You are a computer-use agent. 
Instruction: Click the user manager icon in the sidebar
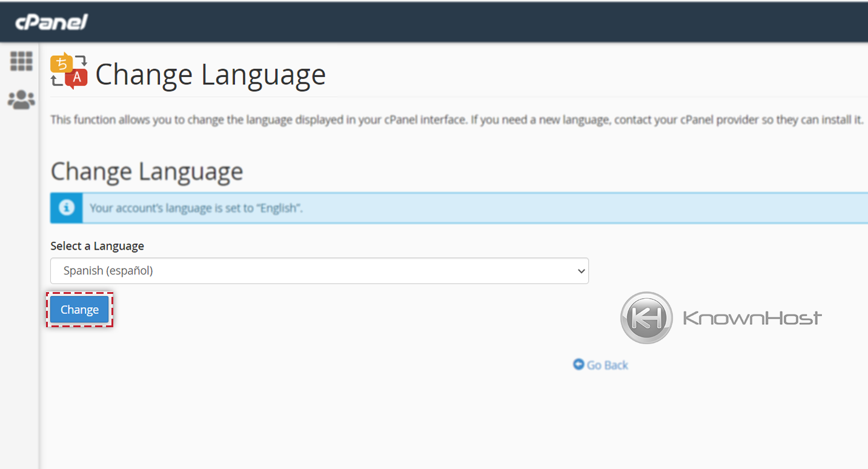(21, 99)
